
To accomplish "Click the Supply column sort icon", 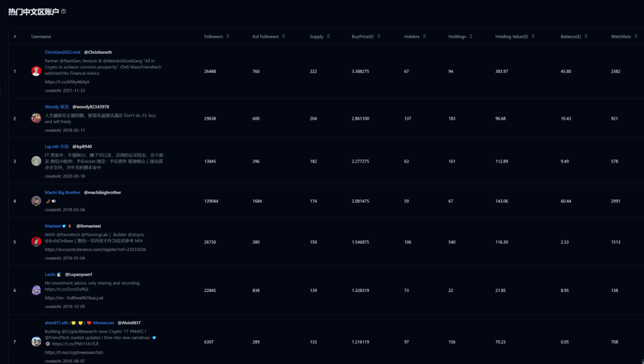I will pyautogui.click(x=329, y=37).
